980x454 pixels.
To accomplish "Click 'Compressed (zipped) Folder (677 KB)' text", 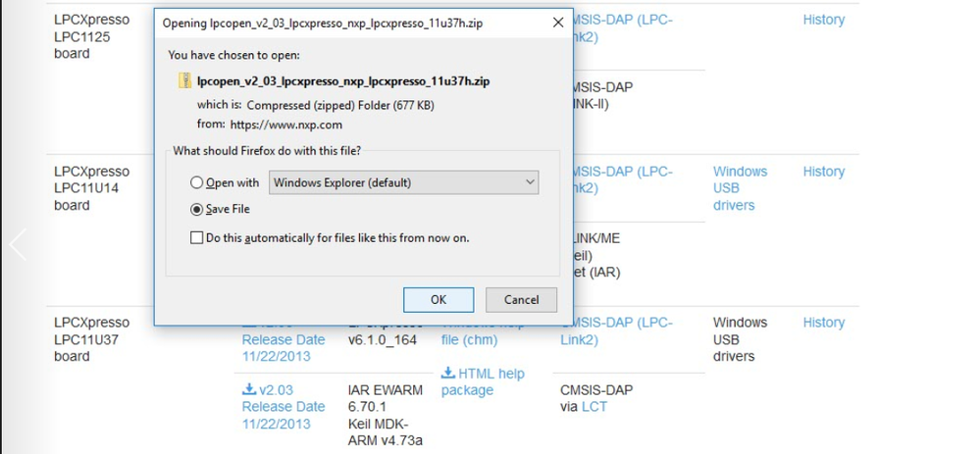I will coord(340,105).
